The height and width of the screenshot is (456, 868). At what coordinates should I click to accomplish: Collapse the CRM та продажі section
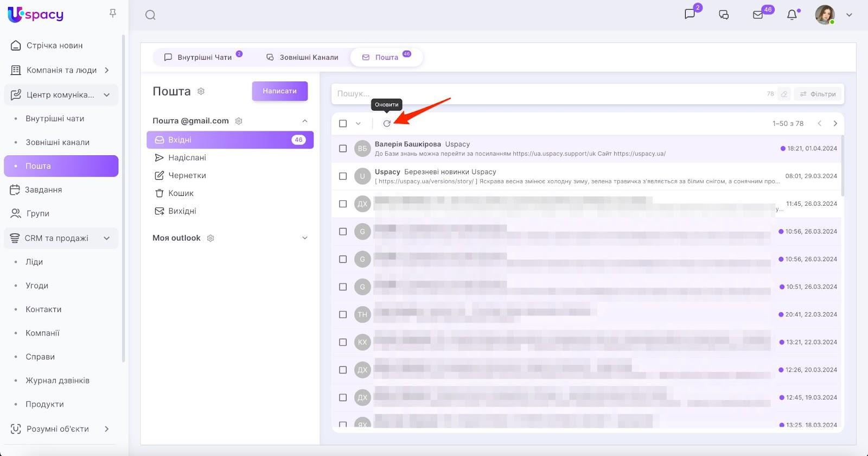point(107,238)
